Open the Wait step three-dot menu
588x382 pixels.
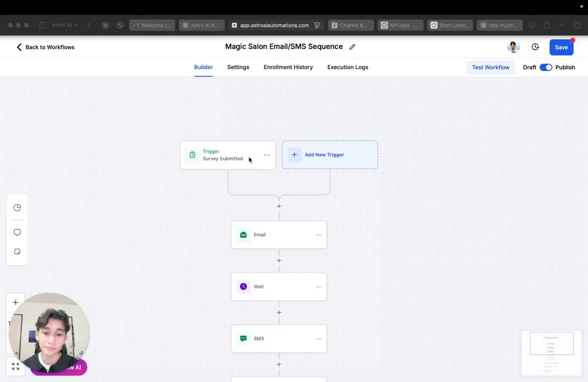318,286
